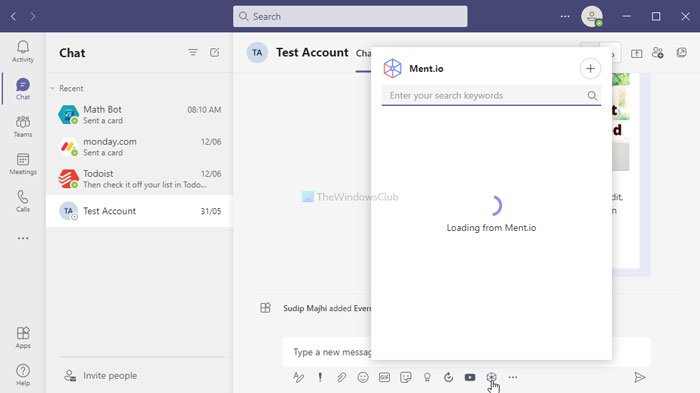Open the YouTube messaging extension

coord(470,377)
